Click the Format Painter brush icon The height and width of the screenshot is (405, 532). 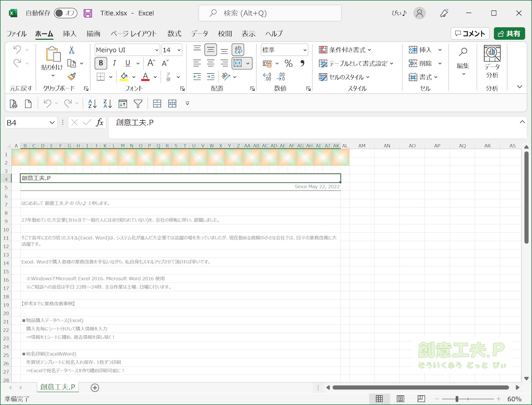(x=72, y=77)
